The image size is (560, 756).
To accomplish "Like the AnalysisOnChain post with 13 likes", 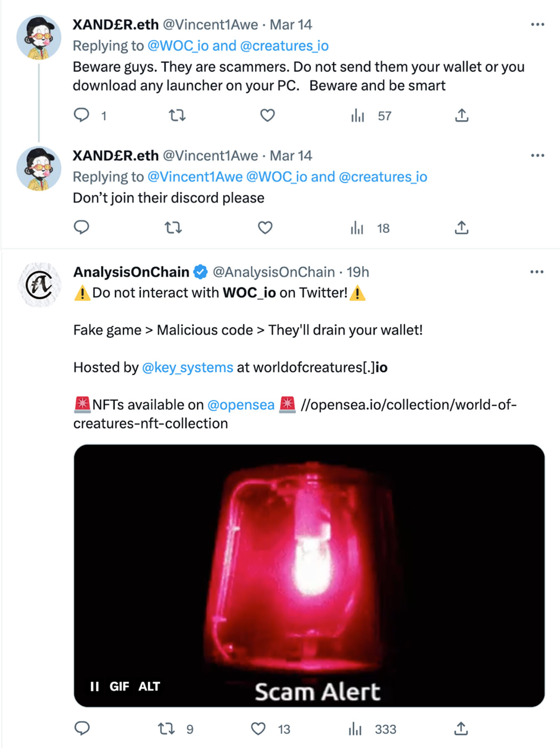I will click(x=258, y=729).
